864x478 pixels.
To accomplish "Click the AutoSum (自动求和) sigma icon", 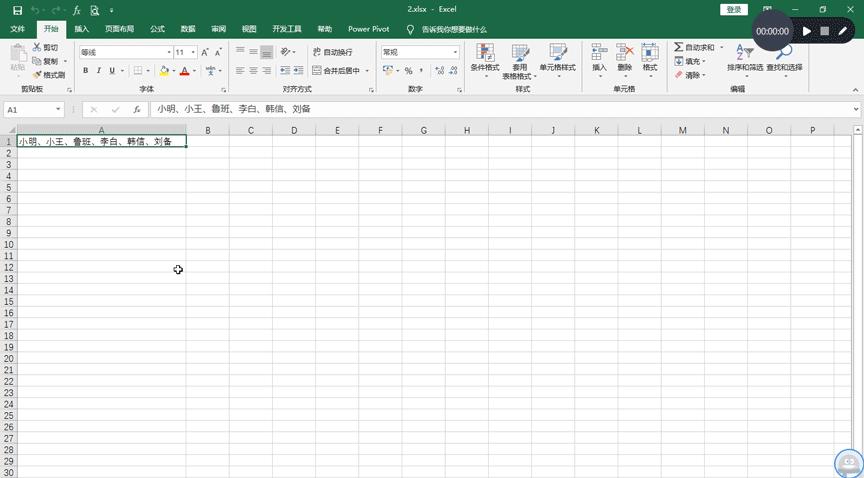I will [679, 48].
